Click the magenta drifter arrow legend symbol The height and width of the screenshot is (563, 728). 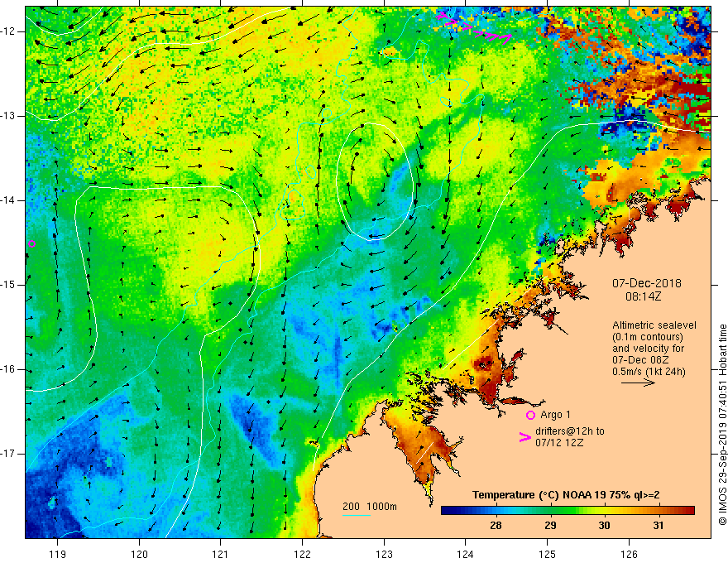[x=524, y=437]
